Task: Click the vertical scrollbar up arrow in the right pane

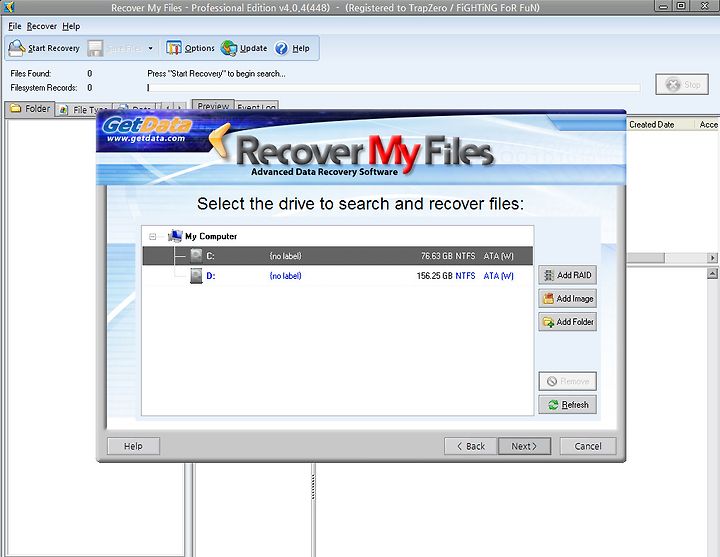Action: [x=712, y=274]
